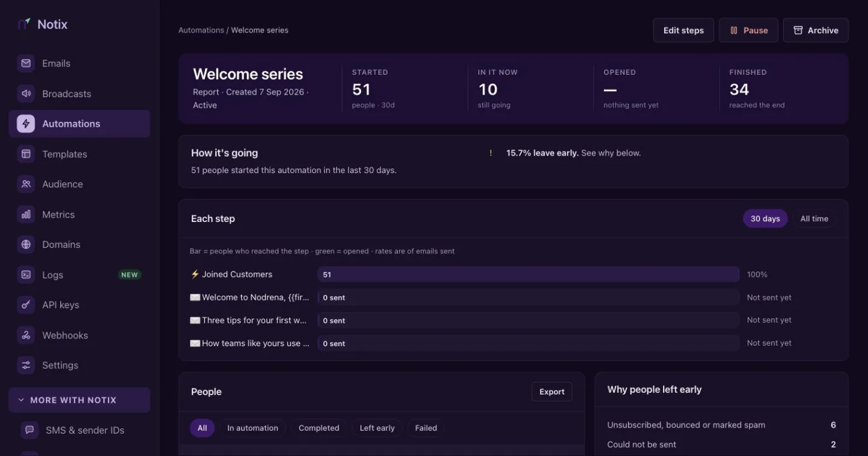Archive the Welcome series automation

pos(816,30)
